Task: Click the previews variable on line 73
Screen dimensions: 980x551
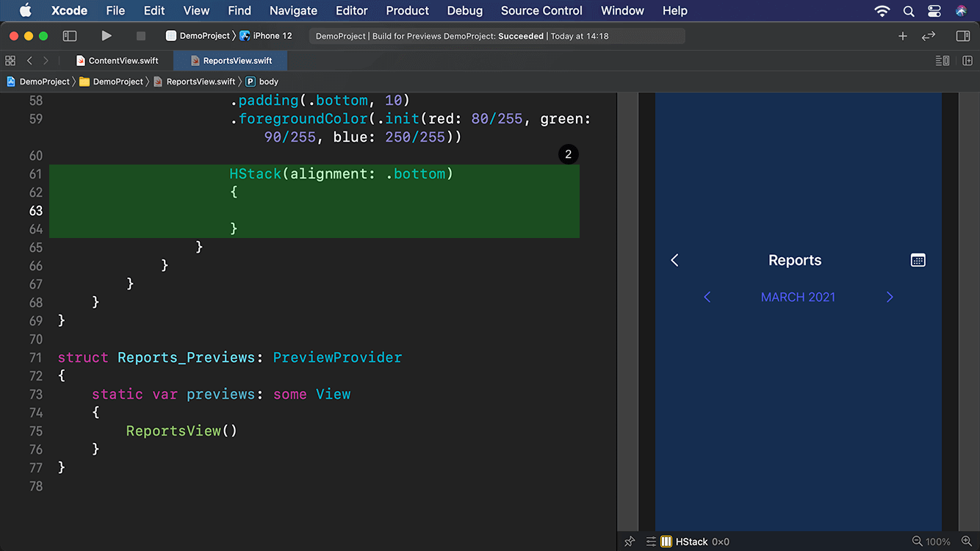Action: tap(220, 395)
